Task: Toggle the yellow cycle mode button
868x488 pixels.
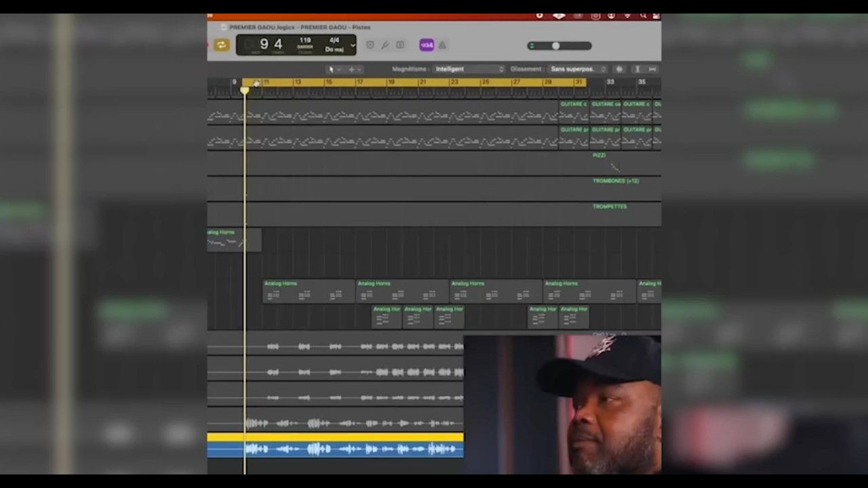Action: click(x=221, y=45)
